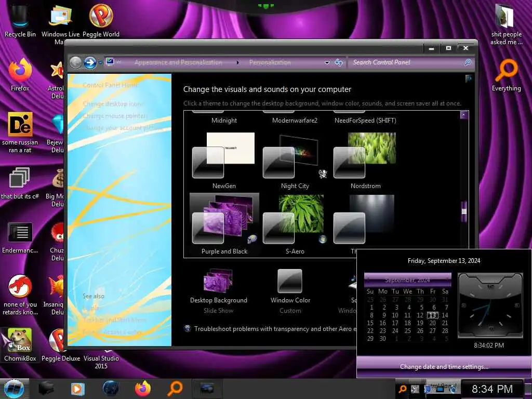Click the Personalization breadcrumb item
532x399 pixels.
coord(270,62)
